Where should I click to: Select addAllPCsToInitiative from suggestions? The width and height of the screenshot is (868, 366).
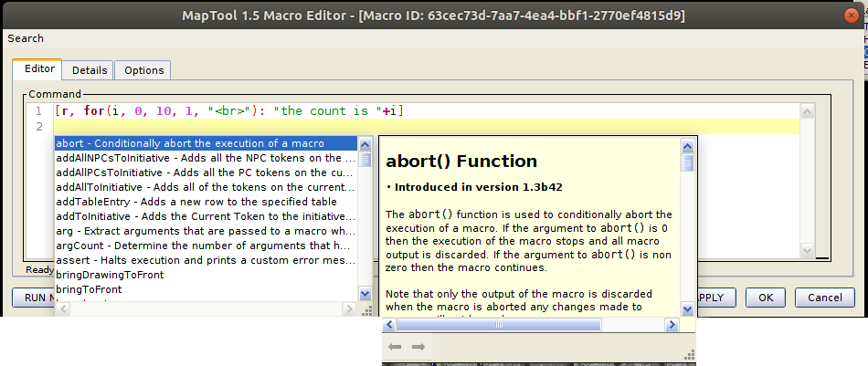pyautogui.click(x=206, y=173)
